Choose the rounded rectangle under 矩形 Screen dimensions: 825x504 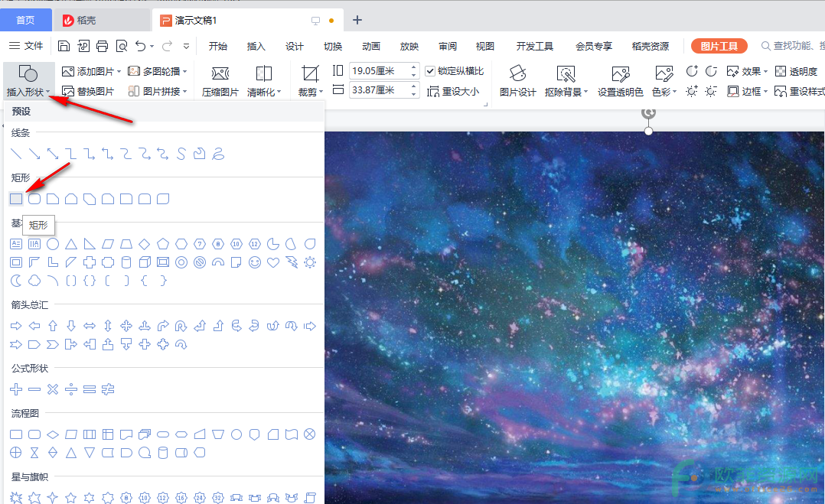[34, 199]
